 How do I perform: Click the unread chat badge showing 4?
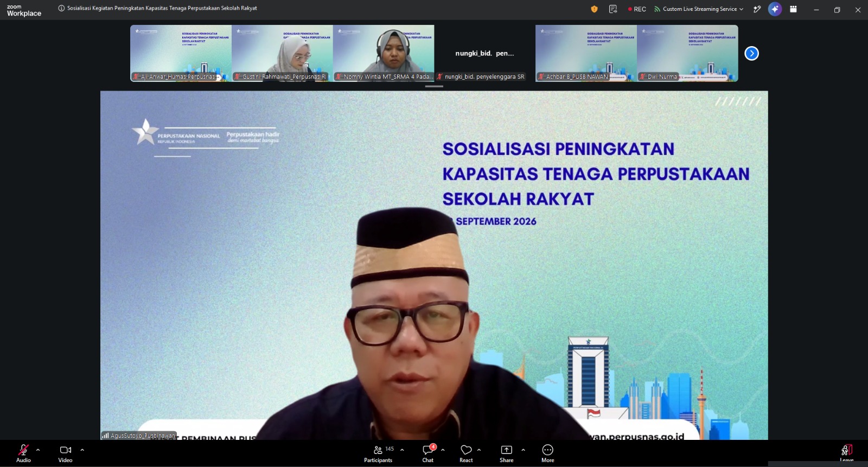point(433,447)
